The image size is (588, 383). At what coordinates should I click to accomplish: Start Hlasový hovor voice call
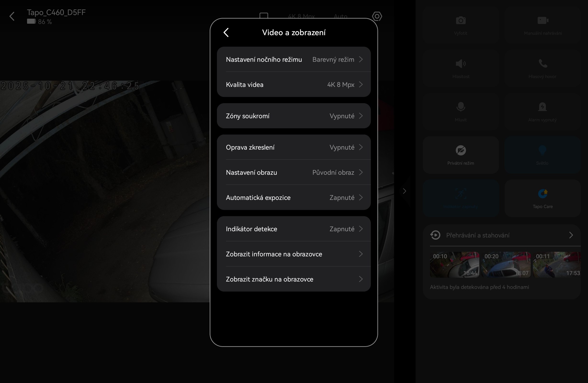click(x=543, y=64)
